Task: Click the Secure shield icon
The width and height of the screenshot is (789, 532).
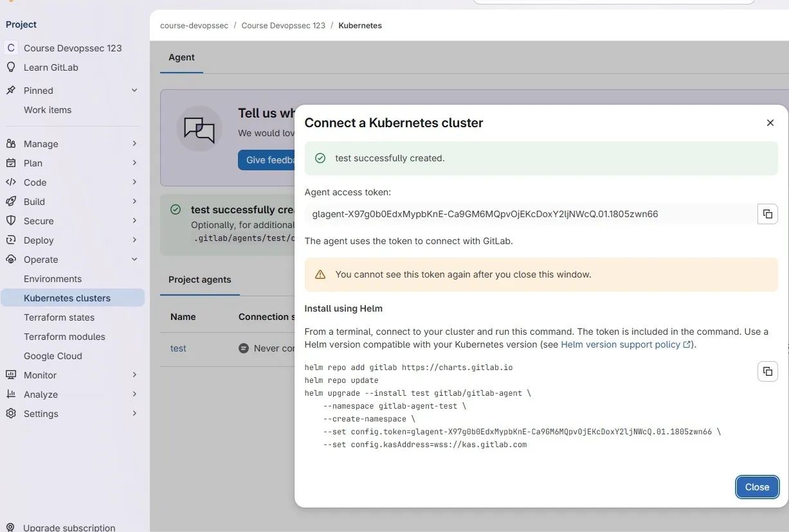Action: coord(11,220)
